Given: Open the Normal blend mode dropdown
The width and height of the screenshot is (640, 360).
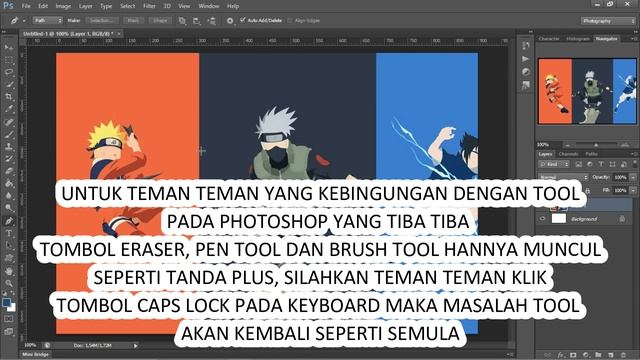Looking at the screenshot, I should (x=563, y=177).
